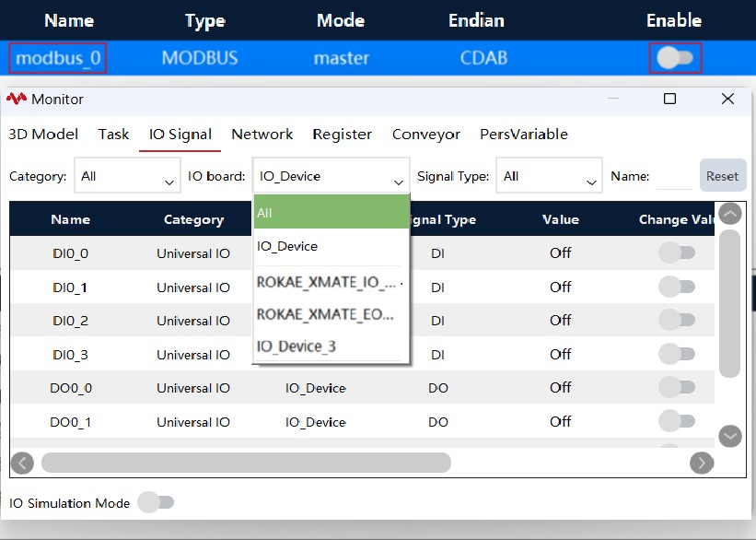Open the Signal Type dropdown
Screen dimensions: 756x540
(549, 176)
